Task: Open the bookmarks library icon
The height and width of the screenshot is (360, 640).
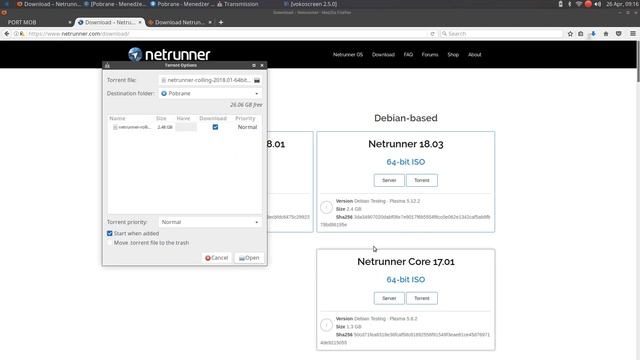Action: coord(580,34)
